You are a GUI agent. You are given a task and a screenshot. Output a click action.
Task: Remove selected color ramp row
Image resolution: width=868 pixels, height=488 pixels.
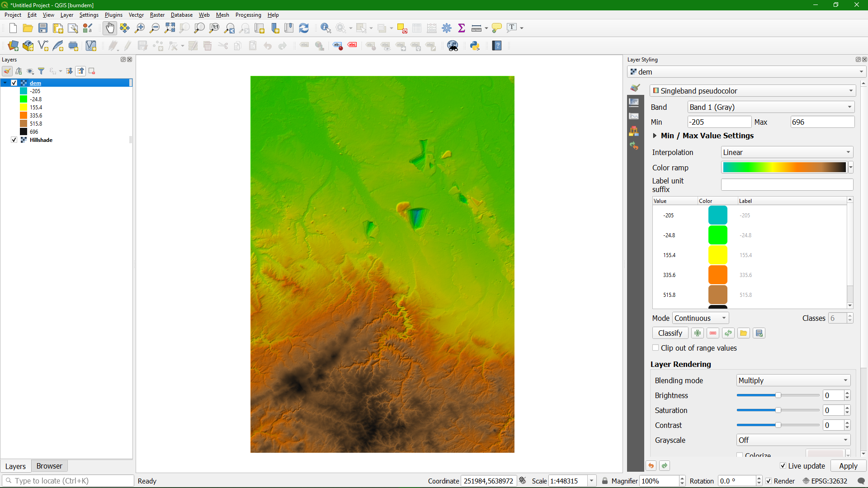tap(713, 333)
